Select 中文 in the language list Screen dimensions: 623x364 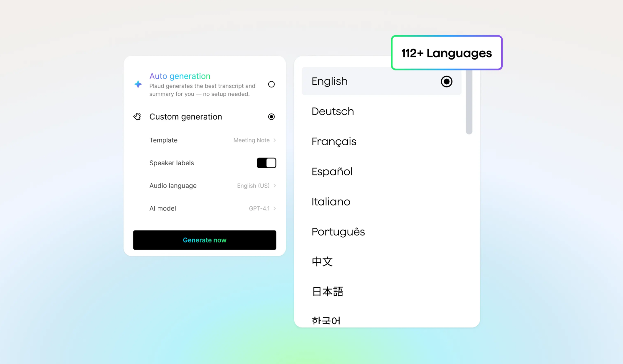(x=322, y=262)
